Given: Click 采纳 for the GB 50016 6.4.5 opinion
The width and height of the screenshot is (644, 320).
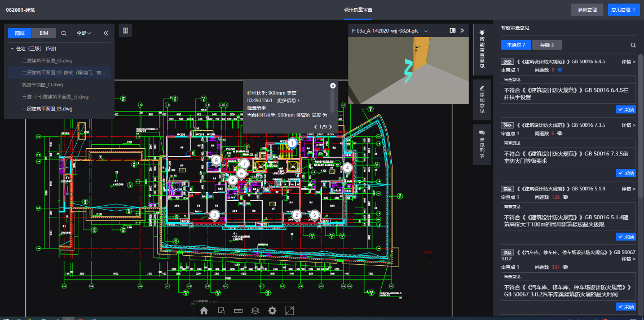Looking at the screenshot, I should 626,109.
